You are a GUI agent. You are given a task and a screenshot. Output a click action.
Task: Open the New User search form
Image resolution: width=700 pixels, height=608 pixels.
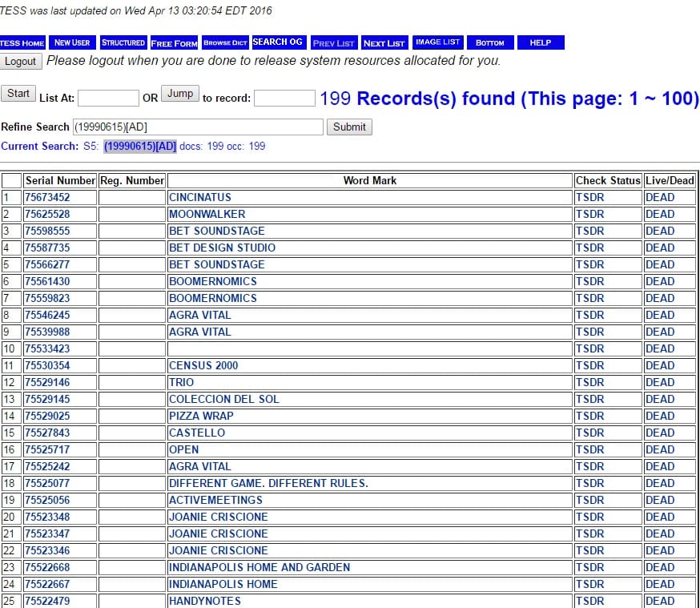(x=72, y=42)
